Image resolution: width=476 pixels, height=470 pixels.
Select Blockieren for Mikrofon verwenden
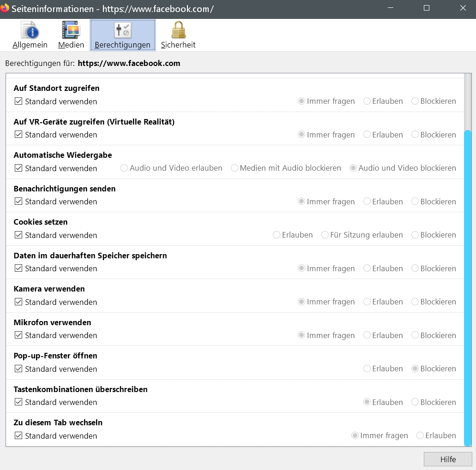pos(415,335)
